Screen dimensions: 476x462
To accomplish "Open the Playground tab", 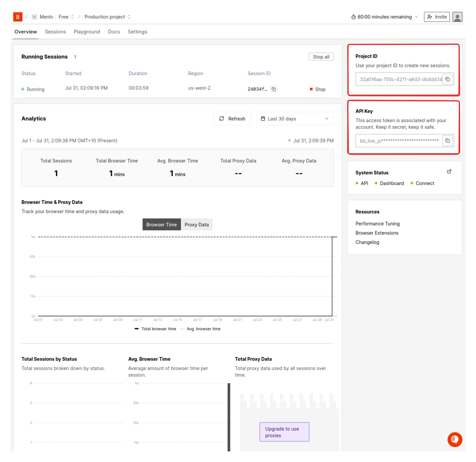I will (x=87, y=32).
